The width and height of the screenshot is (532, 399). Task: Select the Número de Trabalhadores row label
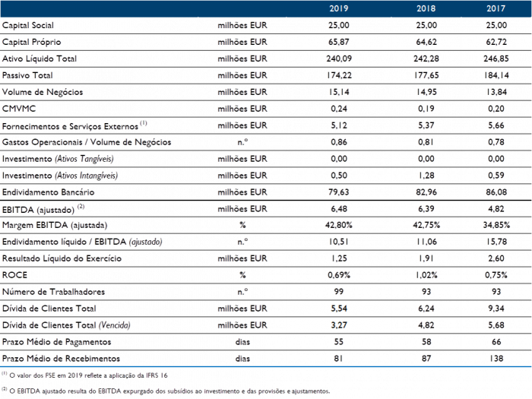pyautogui.click(x=53, y=292)
